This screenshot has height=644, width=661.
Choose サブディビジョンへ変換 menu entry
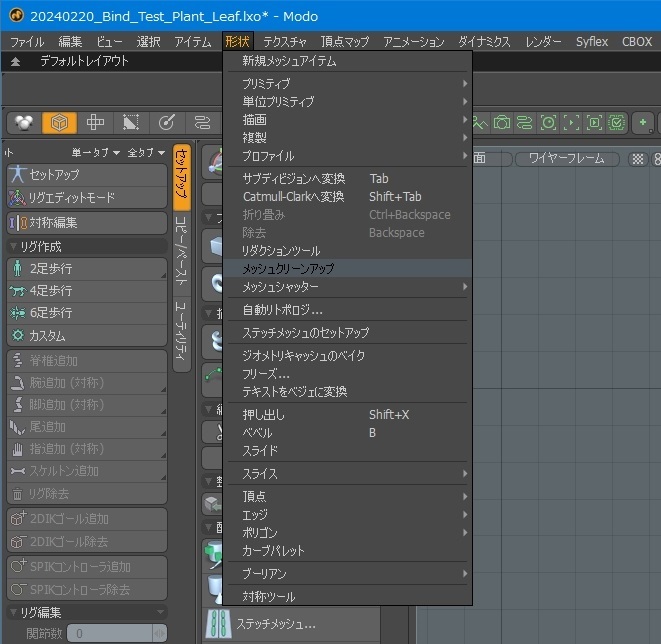pyautogui.click(x=347, y=179)
